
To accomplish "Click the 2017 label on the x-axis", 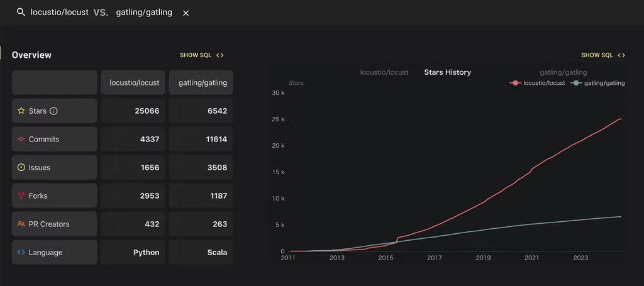I will (434, 258).
